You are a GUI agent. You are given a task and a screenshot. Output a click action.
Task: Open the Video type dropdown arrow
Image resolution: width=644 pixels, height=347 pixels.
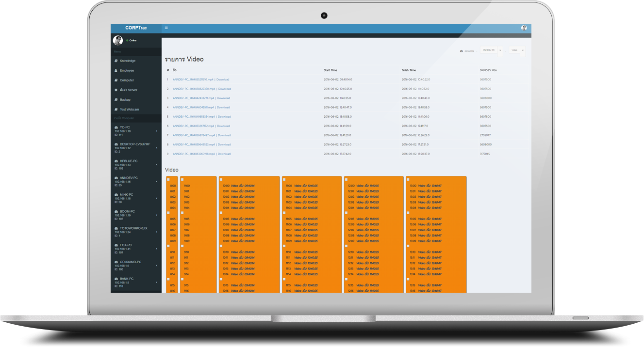click(523, 51)
